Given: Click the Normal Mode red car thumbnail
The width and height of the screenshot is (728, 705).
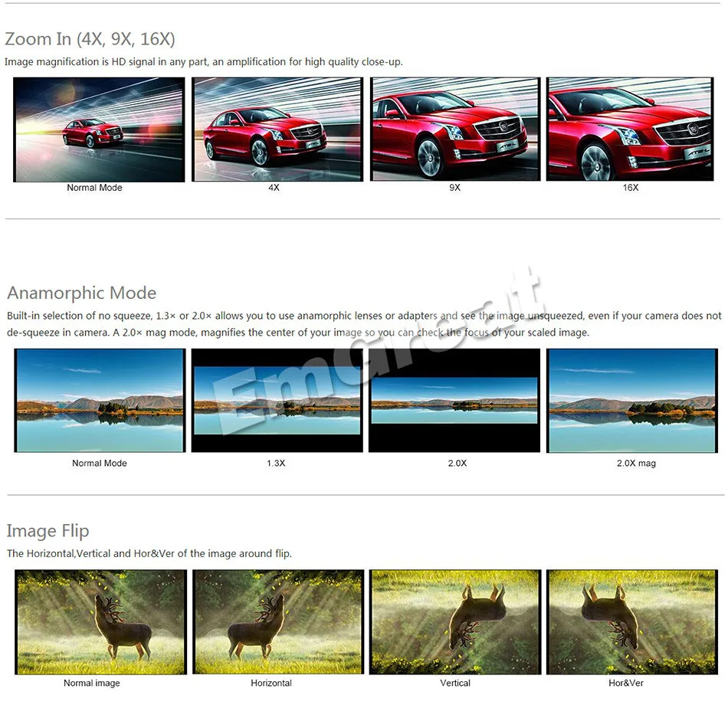Looking at the screenshot, I should [99, 130].
